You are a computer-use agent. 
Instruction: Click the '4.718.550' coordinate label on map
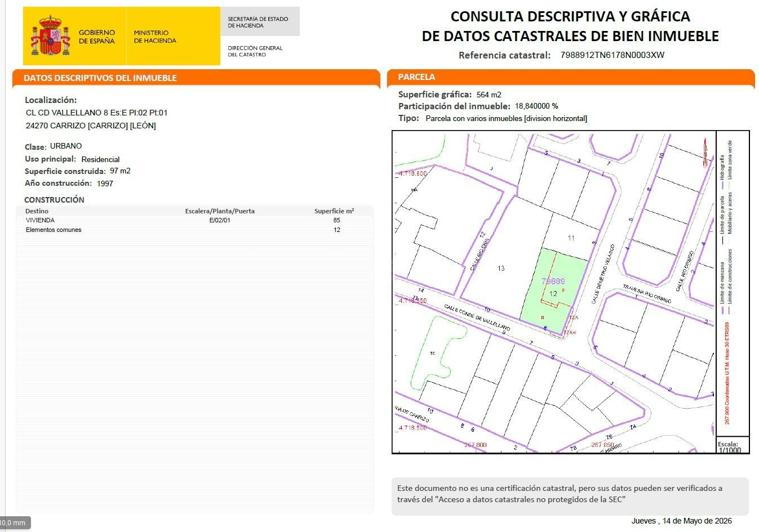click(412, 301)
